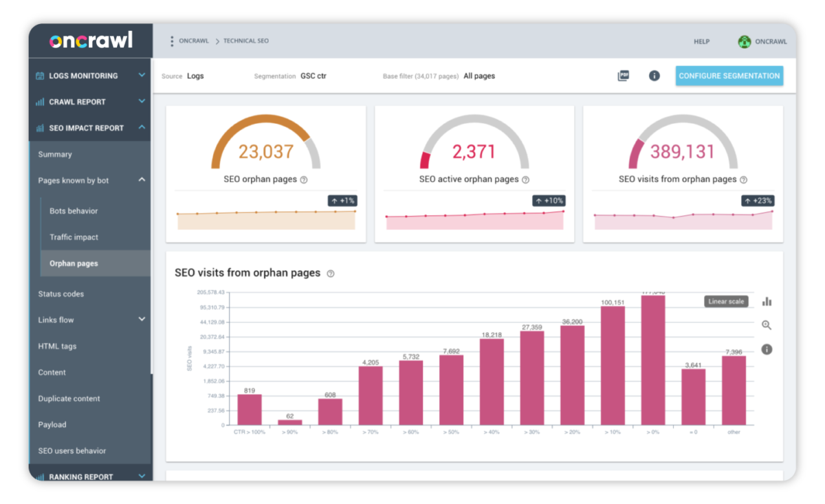Image resolution: width=825 pixels, height=504 pixels.
Task: Open the info icon beside Configure Segmentation
Action: (x=654, y=76)
